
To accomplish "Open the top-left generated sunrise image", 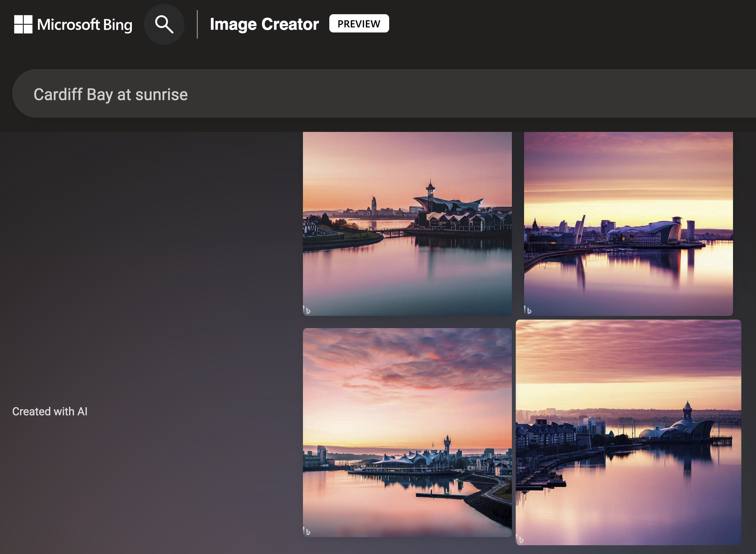I will [407, 224].
